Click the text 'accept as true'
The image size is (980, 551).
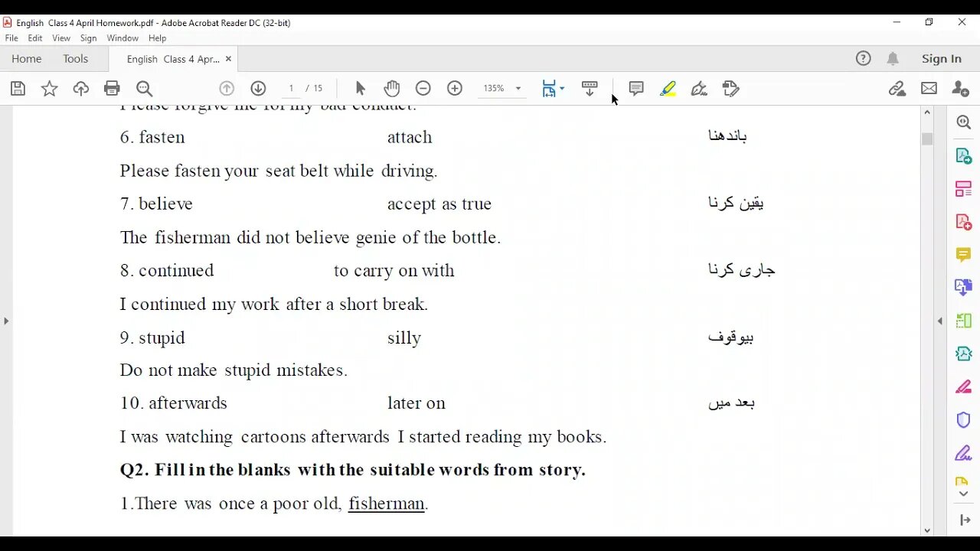pos(439,204)
